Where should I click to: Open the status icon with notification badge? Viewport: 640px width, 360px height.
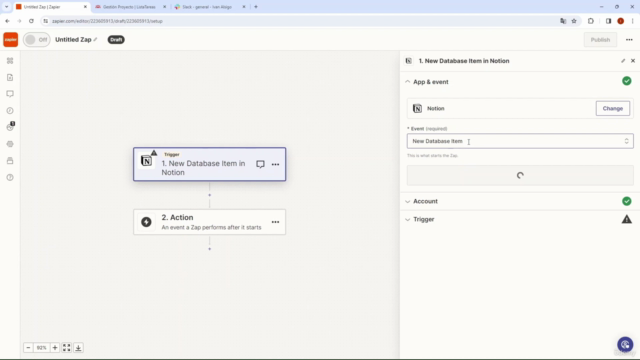[x=10, y=127]
